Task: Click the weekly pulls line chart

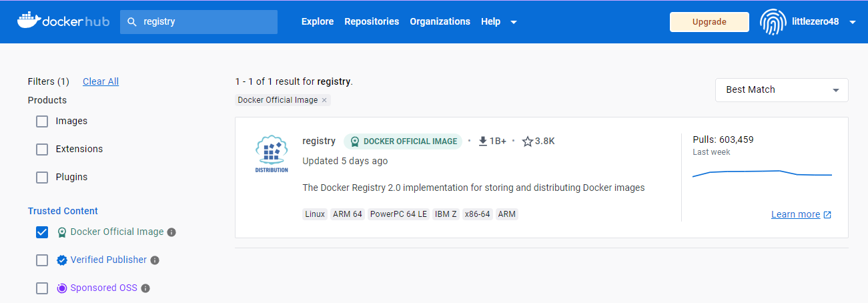Action: point(762,174)
